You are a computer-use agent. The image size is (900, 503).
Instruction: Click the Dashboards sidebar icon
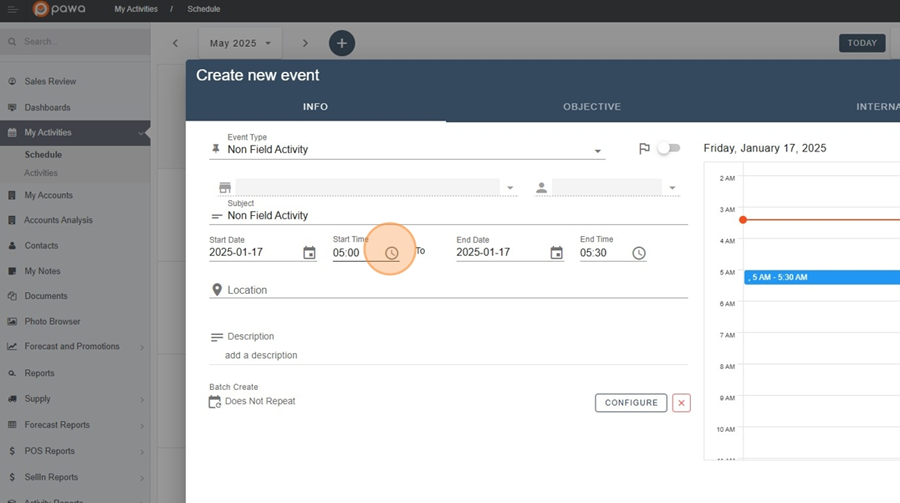[12, 107]
